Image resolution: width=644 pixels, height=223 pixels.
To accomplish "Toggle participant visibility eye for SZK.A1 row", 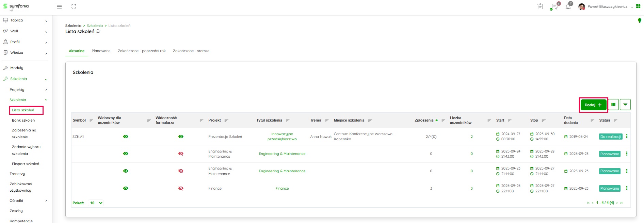I will click(126, 137).
